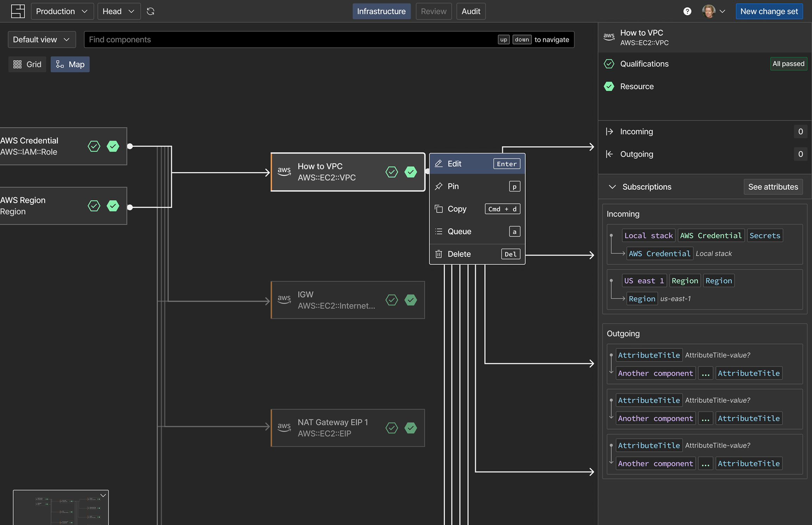Click the qualification check icon on IGW component
This screenshot has height=525, width=812.
point(392,300)
